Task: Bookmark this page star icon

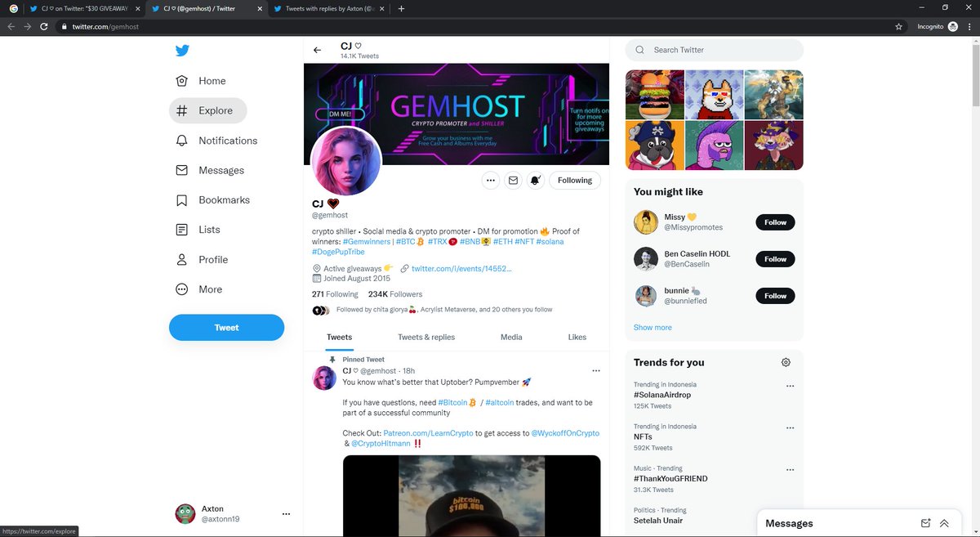Action: (899, 26)
